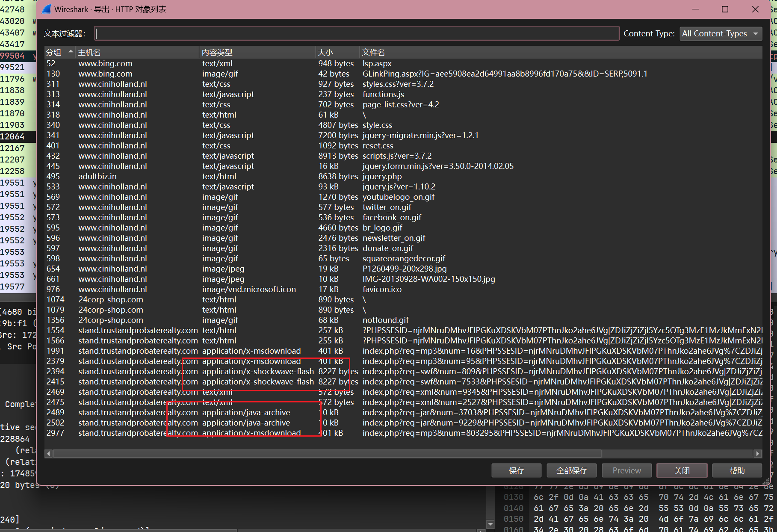The height and width of the screenshot is (532, 777).
Task: Minimize the HTTP object list dialog
Action: tap(695, 9)
